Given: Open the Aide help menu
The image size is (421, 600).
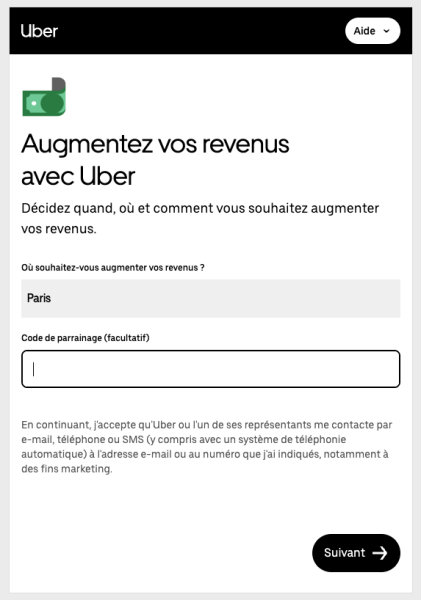Looking at the screenshot, I should [x=372, y=31].
